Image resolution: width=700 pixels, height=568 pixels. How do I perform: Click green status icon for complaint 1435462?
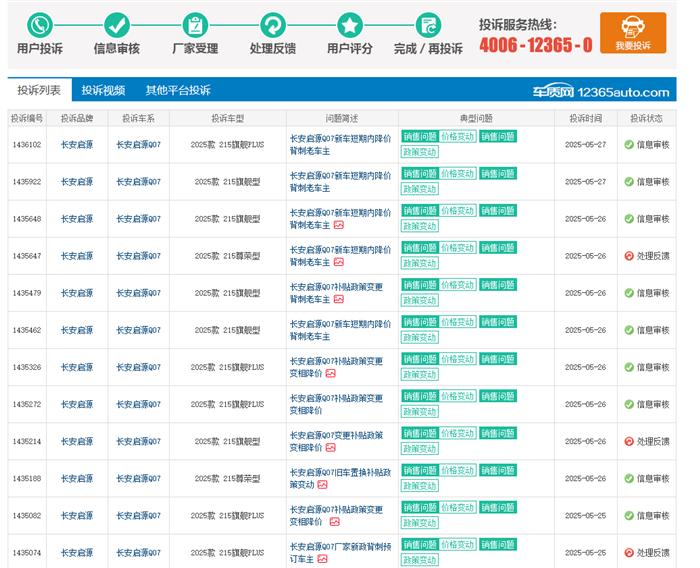pos(629,330)
